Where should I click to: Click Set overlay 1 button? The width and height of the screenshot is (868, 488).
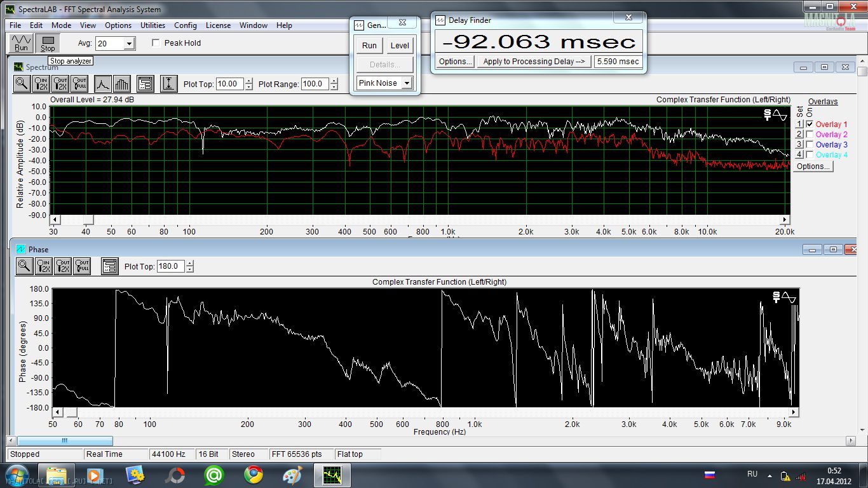[800, 125]
